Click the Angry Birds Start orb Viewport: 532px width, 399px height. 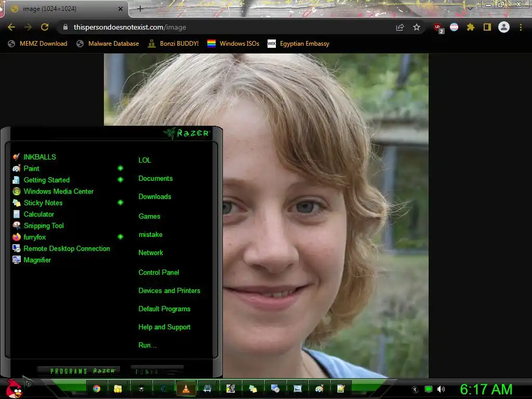point(14,389)
